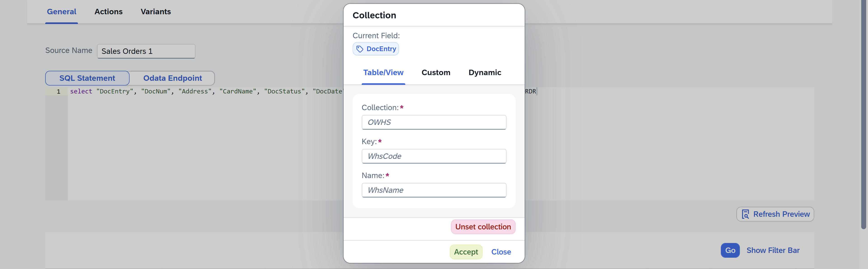The width and height of the screenshot is (868, 269).
Task: Click the Name input showing WhsName
Action: [x=434, y=190]
